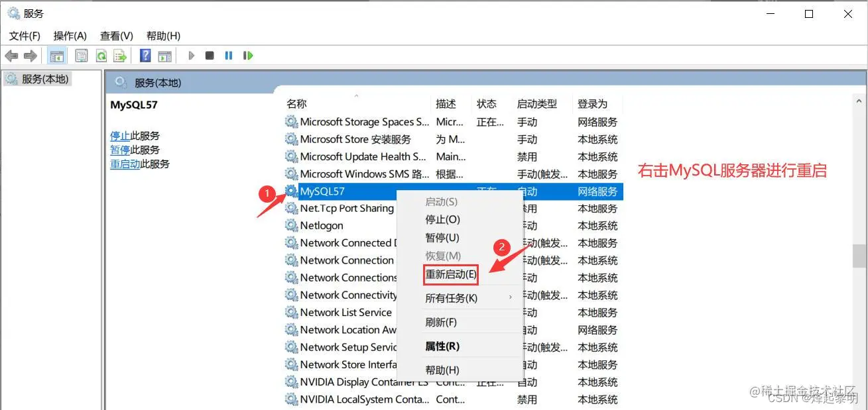Click gear icon beside Microsoft Store 安装服务
This screenshot has height=410, width=868.
[291, 139]
